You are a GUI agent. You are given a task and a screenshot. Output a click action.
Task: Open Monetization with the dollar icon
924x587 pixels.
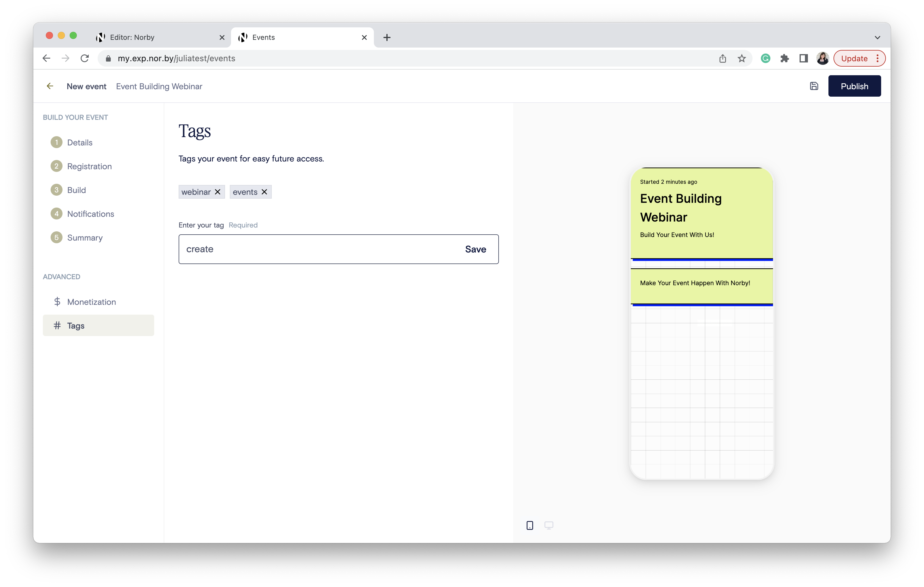[x=57, y=302]
